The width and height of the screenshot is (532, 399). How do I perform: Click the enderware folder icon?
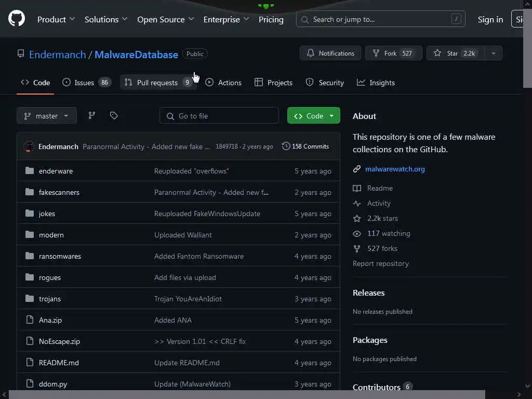30,170
